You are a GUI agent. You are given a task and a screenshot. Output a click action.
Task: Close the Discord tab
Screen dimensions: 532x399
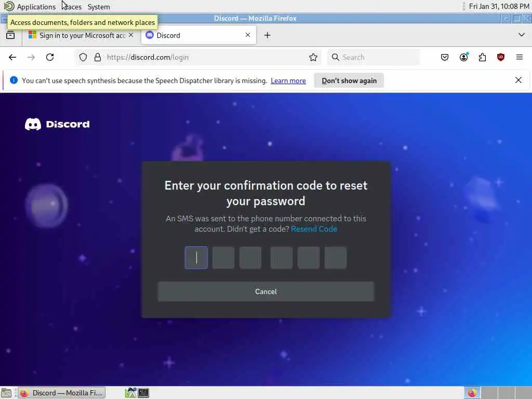[x=248, y=35]
